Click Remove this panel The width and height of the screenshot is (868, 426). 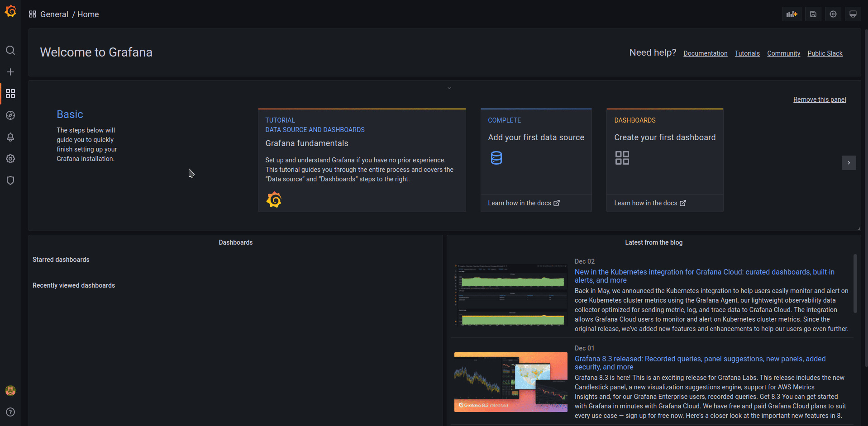tap(820, 99)
